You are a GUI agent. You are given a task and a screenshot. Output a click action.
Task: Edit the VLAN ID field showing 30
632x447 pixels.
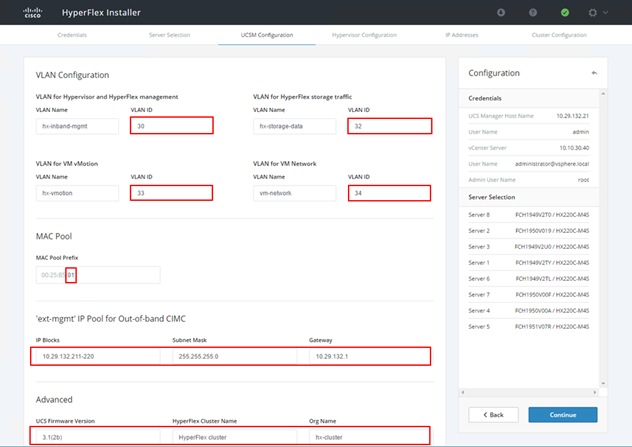point(172,126)
